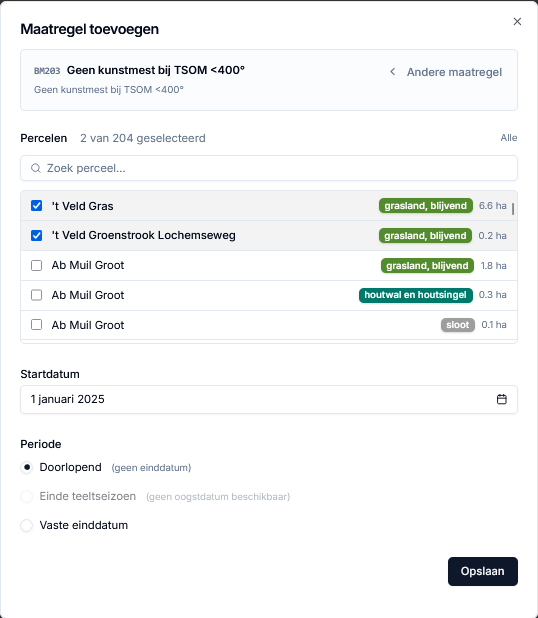
Task: Select the Vaste einddatum radio option
Action: coord(27,525)
